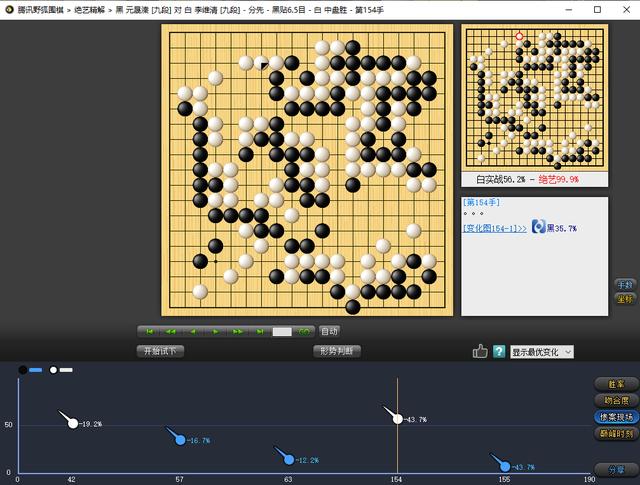Click the Fine Art AI logo icon
The width and height of the screenshot is (640, 485).
(x=538, y=226)
